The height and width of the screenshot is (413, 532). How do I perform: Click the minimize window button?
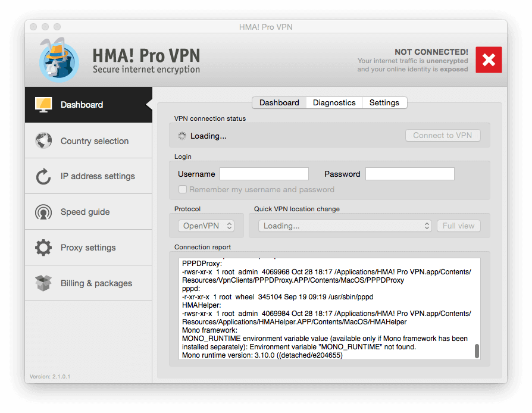45,26
